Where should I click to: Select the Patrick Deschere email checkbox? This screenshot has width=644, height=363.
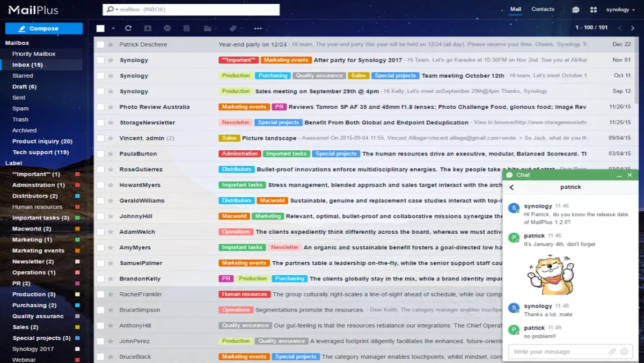click(x=100, y=45)
